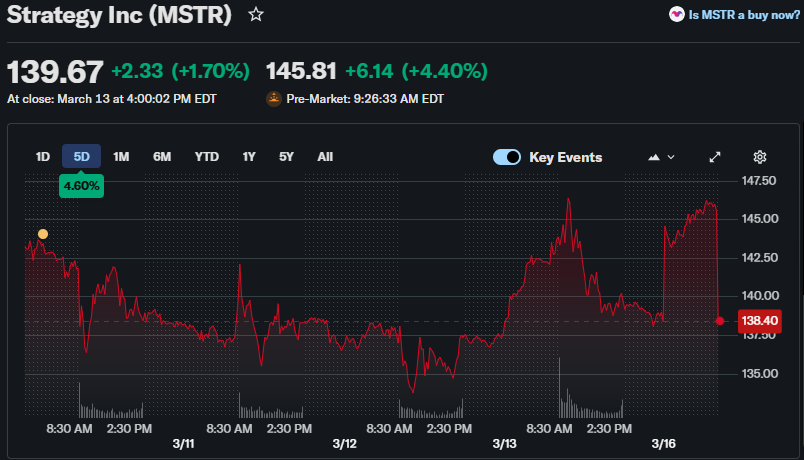
Task: Expand chart to full screen
Action: coord(715,157)
